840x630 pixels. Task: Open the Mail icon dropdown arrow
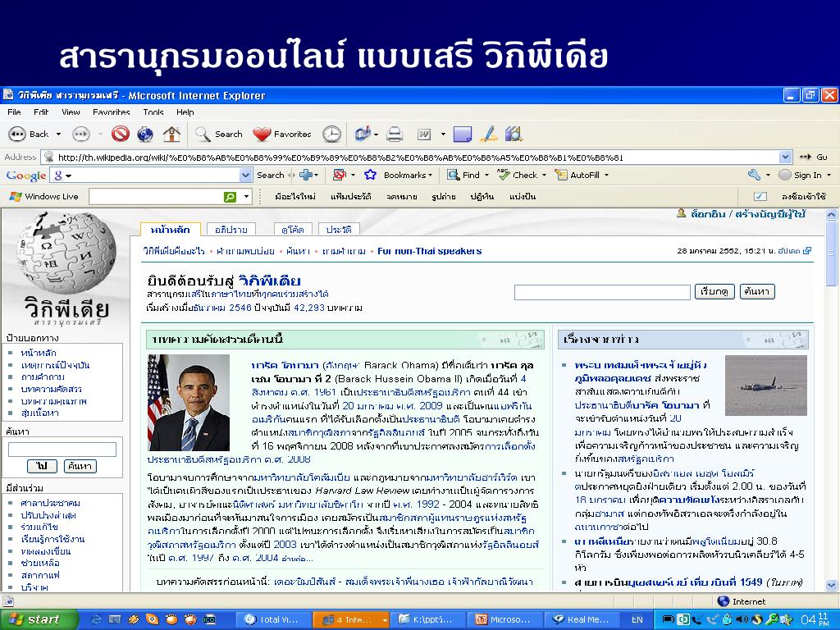tap(376, 134)
